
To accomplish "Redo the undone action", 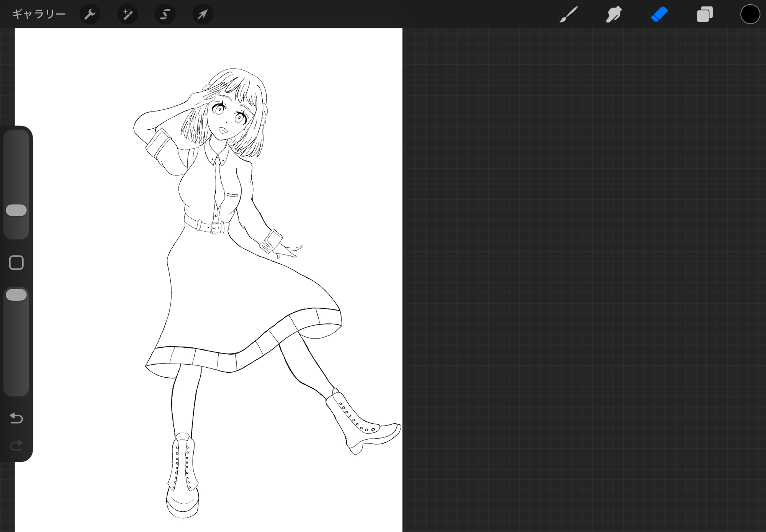I will 16,445.
